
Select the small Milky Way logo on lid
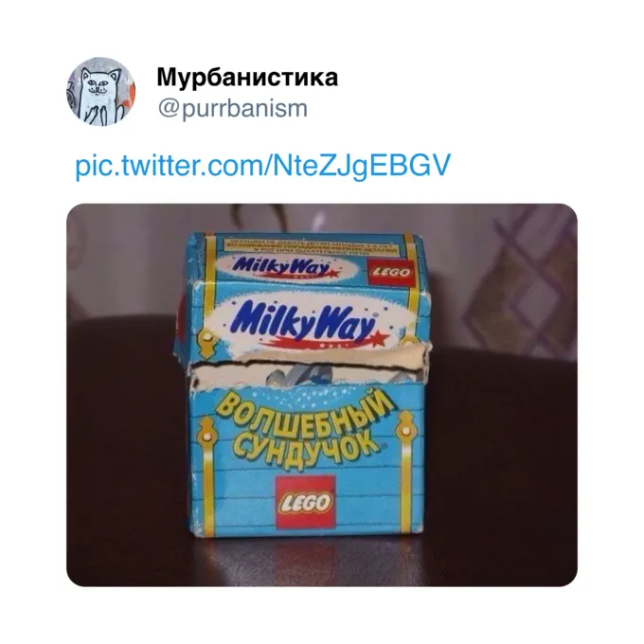[284, 267]
